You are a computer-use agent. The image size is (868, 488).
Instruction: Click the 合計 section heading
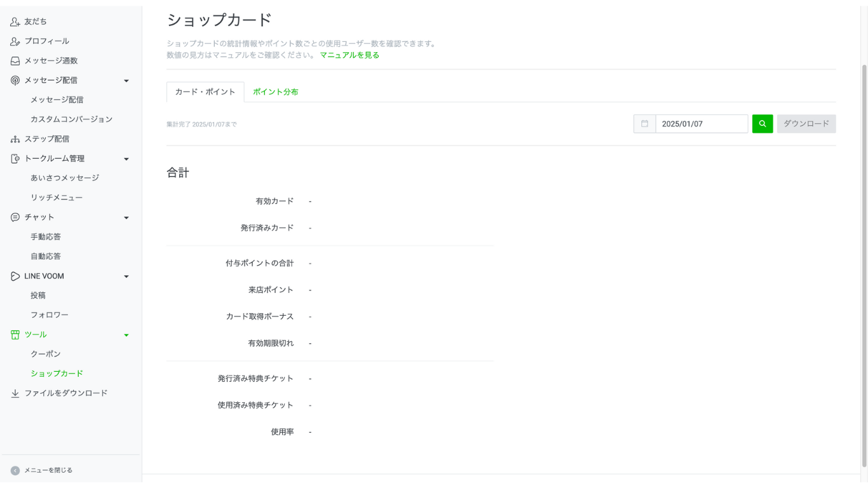pos(178,173)
